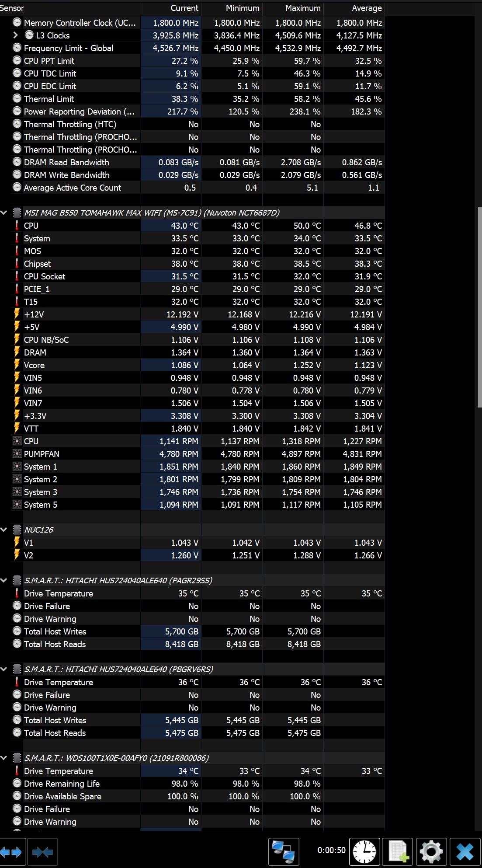Click the thermometer icon of Chipset row
The width and height of the screenshot is (482, 868).
click(17, 263)
